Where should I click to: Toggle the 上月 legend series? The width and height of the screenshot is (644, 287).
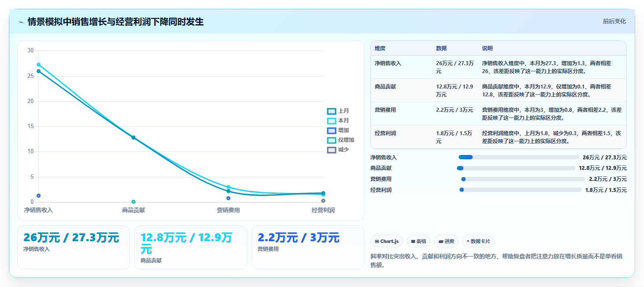click(x=338, y=111)
